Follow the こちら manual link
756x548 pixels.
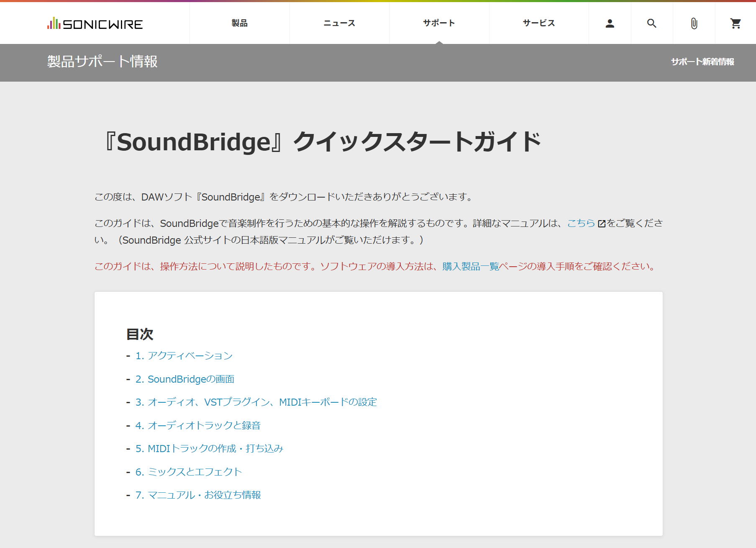click(x=581, y=223)
